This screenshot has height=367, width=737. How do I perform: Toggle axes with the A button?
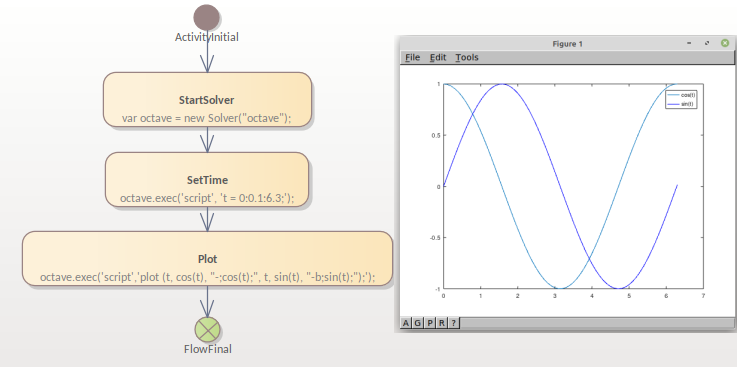[406, 323]
